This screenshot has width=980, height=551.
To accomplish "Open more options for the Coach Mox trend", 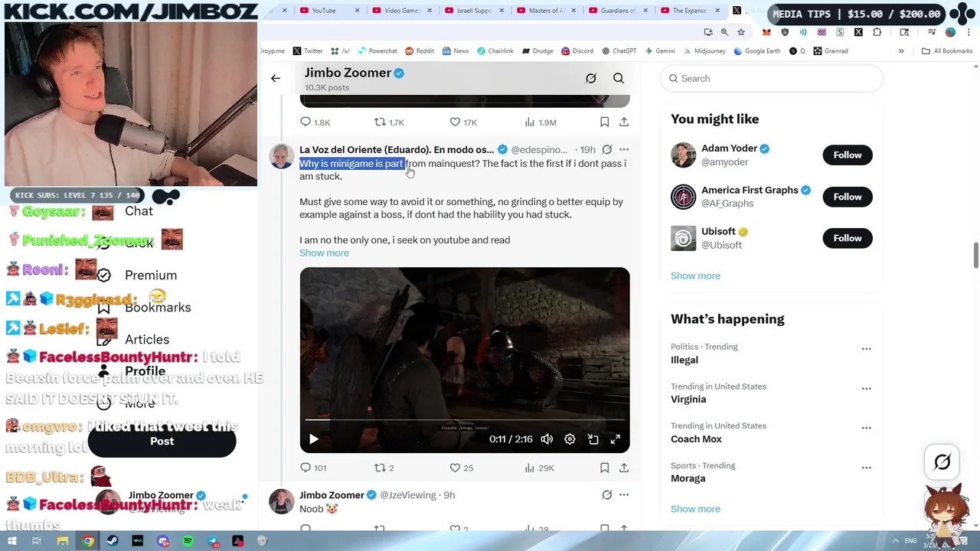I will (x=866, y=428).
